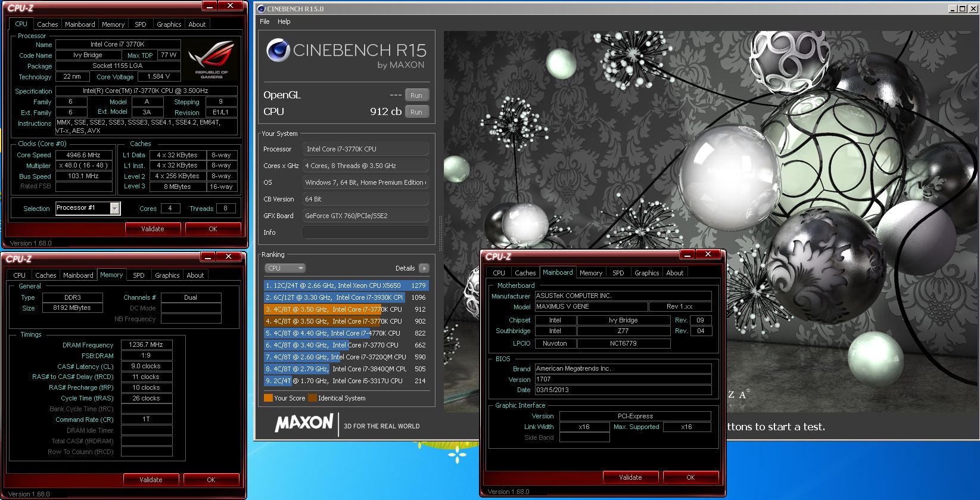
Task: Select ranking row Xeon CPU X5650
Action: tap(346, 285)
